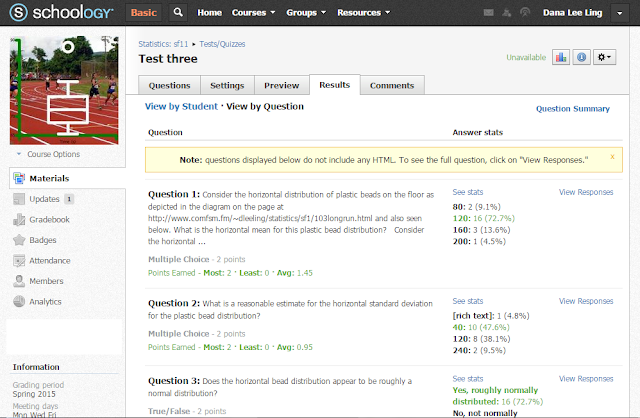This screenshot has height=418, width=640.
Task: Click See stats for Question 2
Action: (x=468, y=301)
